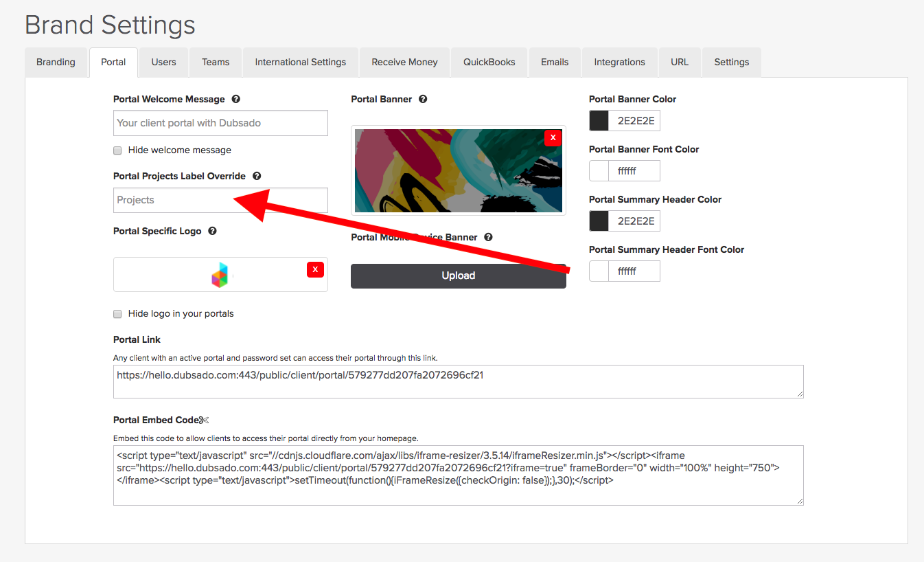The image size is (924, 562).
Task: Select the Portal tab
Action: tap(113, 62)
